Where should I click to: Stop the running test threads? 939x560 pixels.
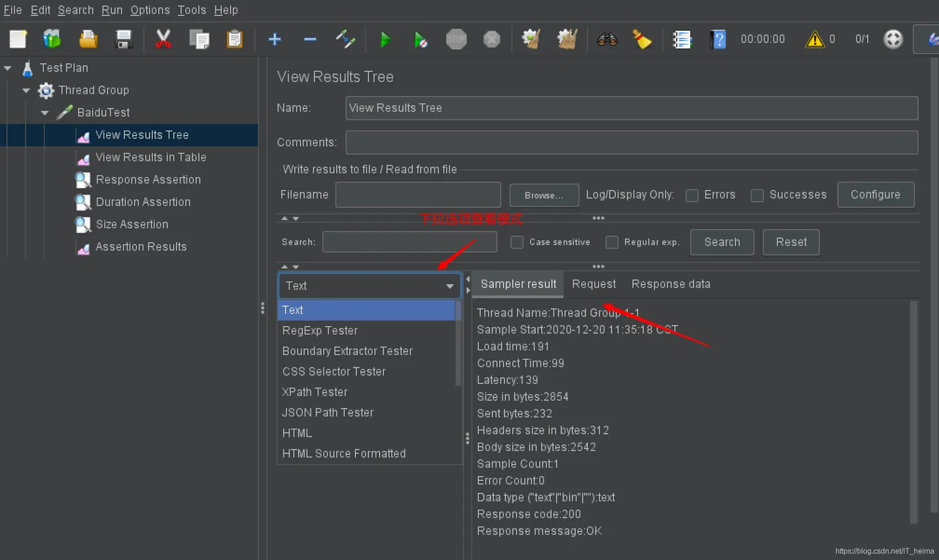pyautogui.click(x=456, y=39)
